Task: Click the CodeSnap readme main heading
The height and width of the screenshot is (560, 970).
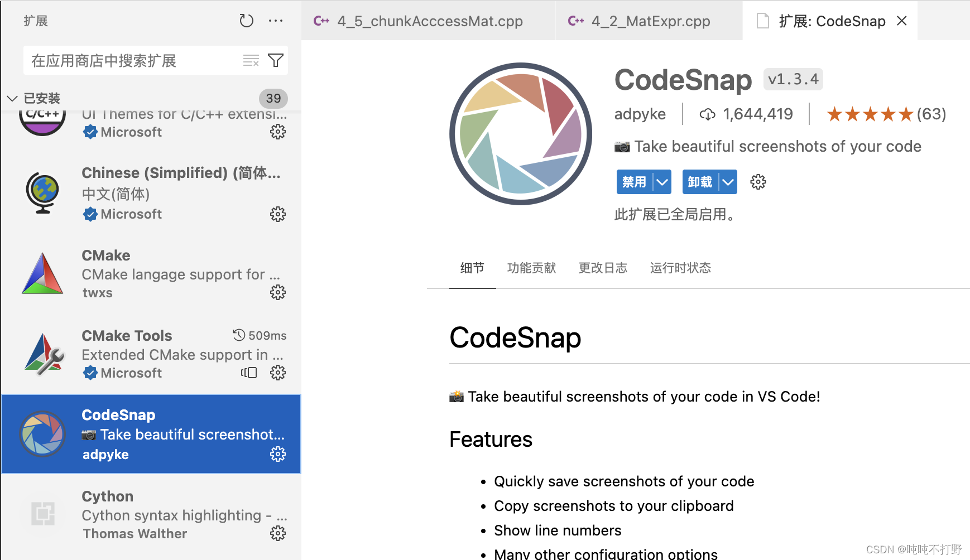Action: [515, 338]
